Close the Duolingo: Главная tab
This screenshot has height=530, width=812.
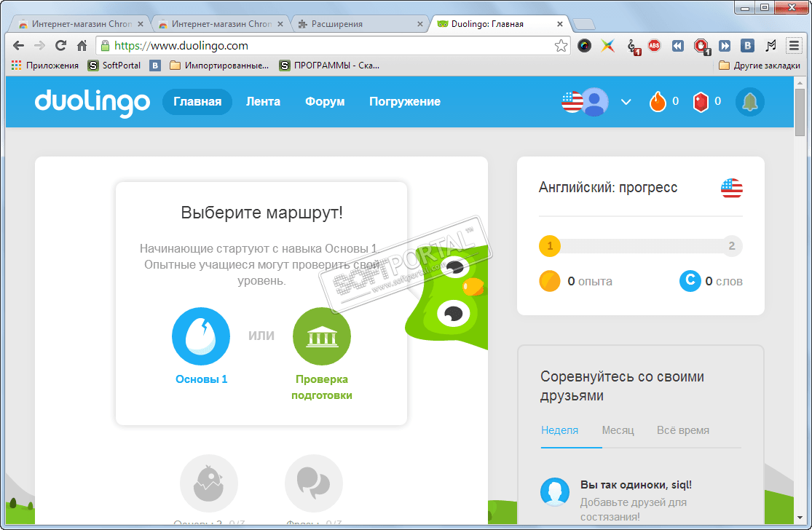pyautogui.click(x=560, y=24)
